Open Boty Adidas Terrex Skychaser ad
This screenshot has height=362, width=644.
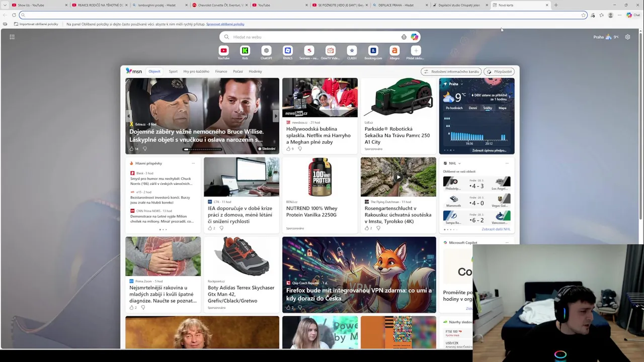point(242,275)
